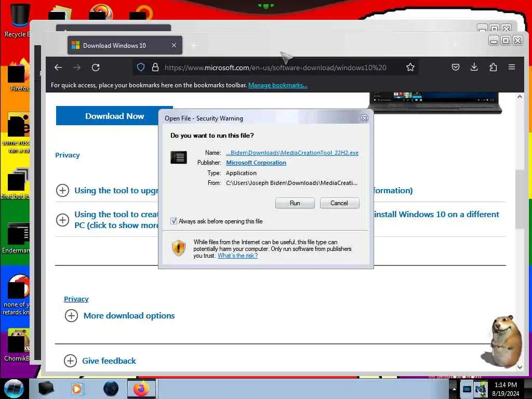Open the black box taskbar icon
The image size is (532, 399).
(x=46, y=389)
